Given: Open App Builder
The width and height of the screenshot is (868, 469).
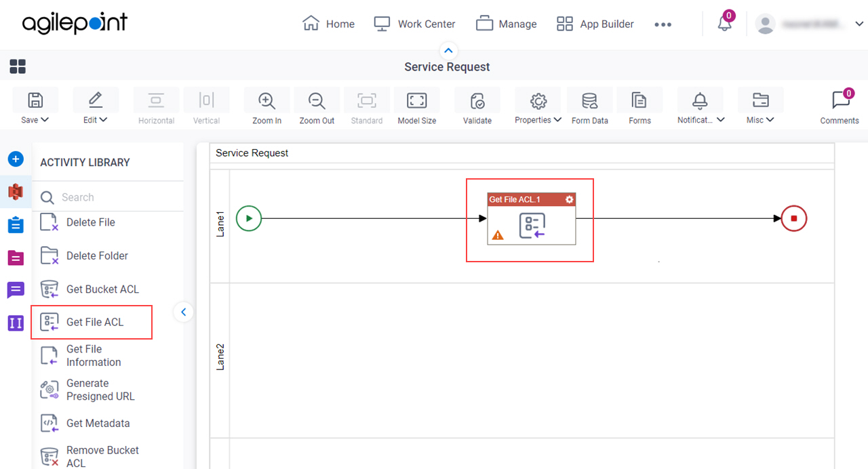Looking at the screenshot, I should tap(595, 24).
